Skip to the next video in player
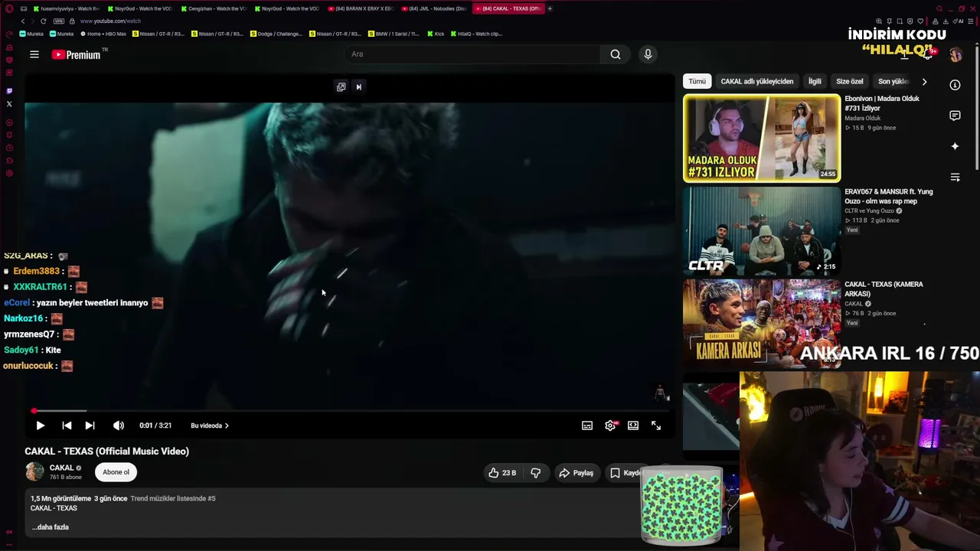 click(90, 425)
